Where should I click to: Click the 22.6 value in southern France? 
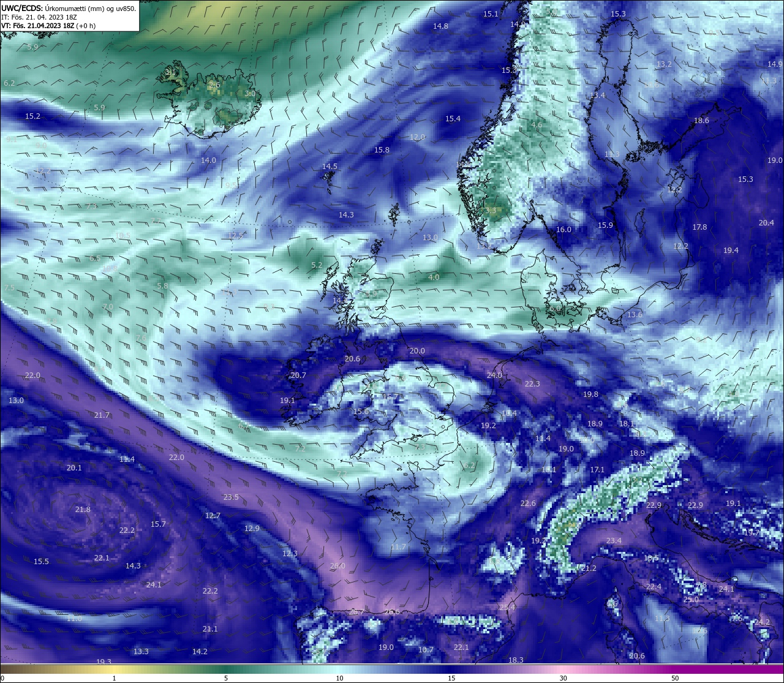528,504
